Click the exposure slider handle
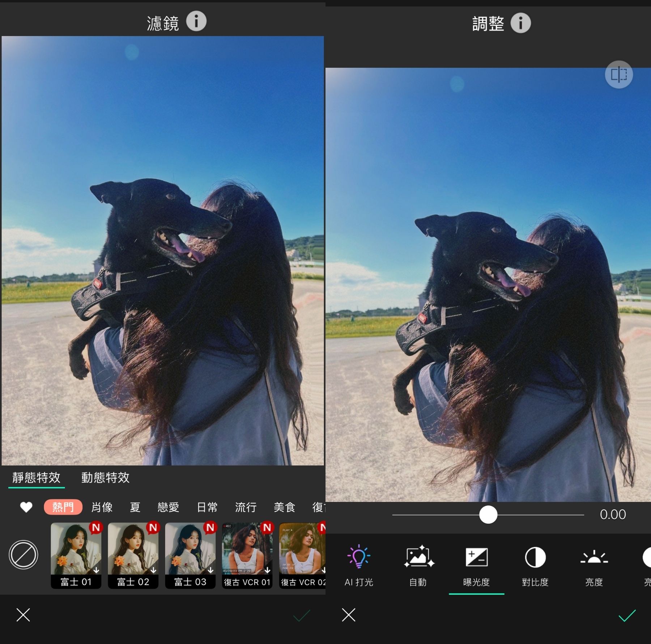This screenshot has width=651, height=644. pyautogui.click(x=488, y=514)
